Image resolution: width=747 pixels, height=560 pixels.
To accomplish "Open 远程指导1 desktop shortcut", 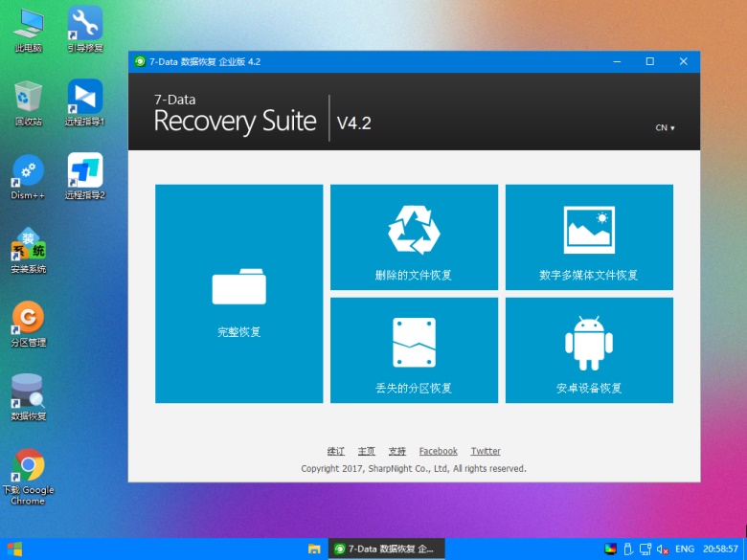I will (x=85, y=102).
